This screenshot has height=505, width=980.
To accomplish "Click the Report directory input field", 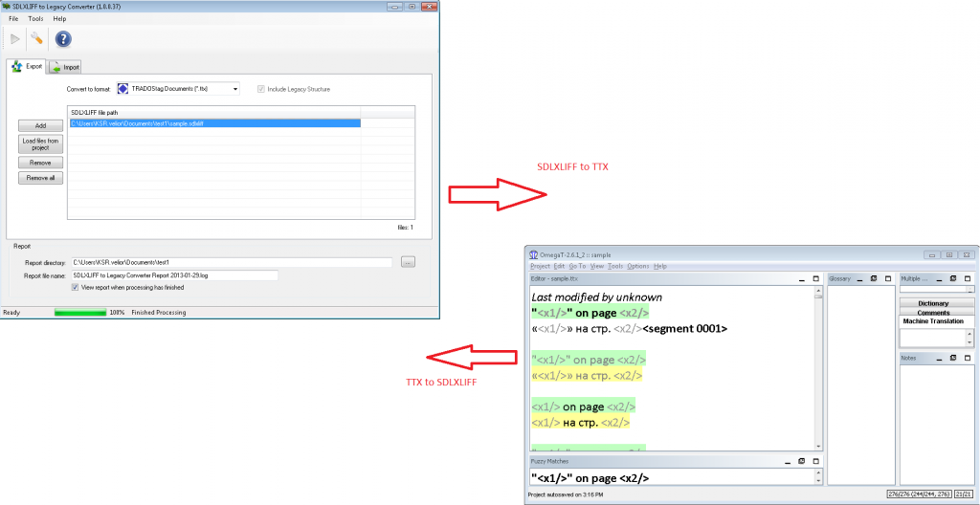I will pyautogui.click(x=232, y=262).
